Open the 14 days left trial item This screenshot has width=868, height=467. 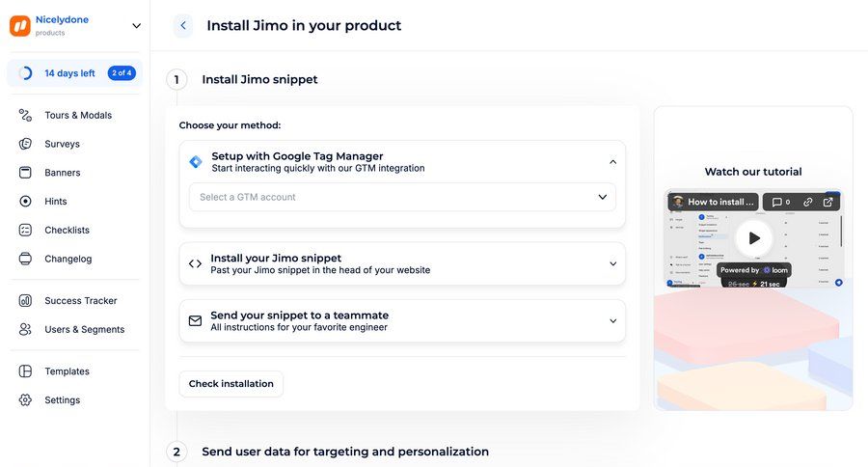74,73
